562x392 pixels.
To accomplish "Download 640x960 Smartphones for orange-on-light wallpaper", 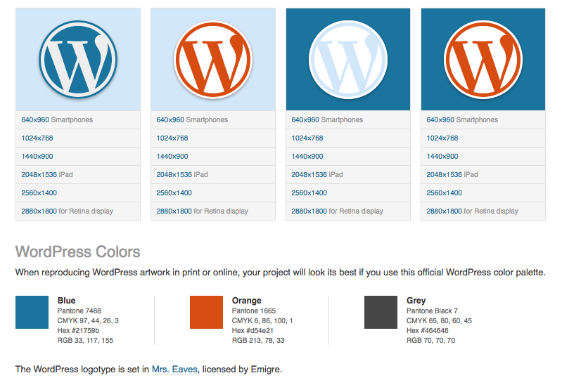I will (170, 120).
